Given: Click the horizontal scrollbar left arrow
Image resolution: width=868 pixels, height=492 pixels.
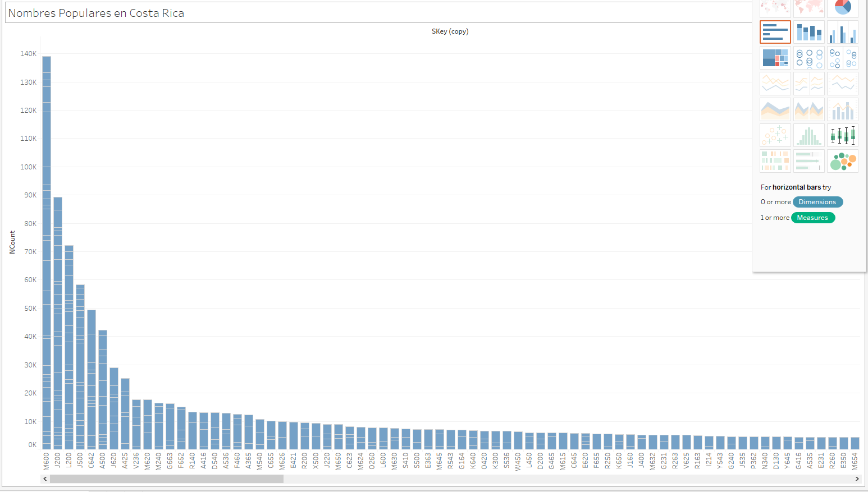Looking at the screenshot, I should 45,479.
